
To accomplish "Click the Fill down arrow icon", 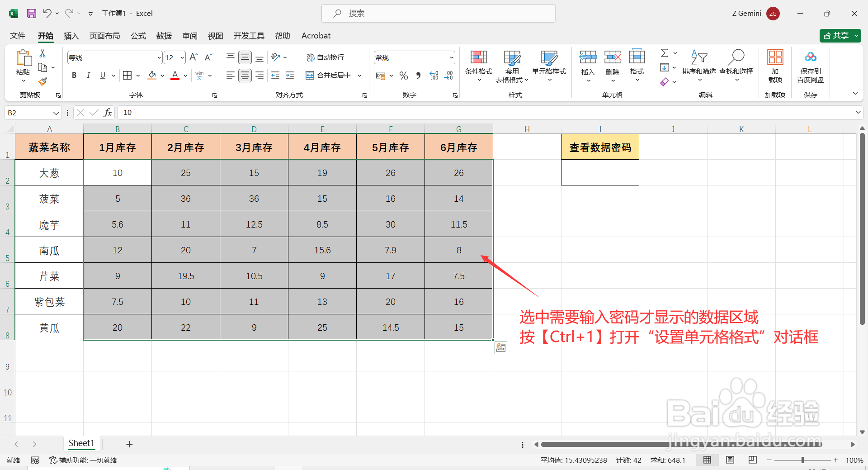I will pos(664,67).
